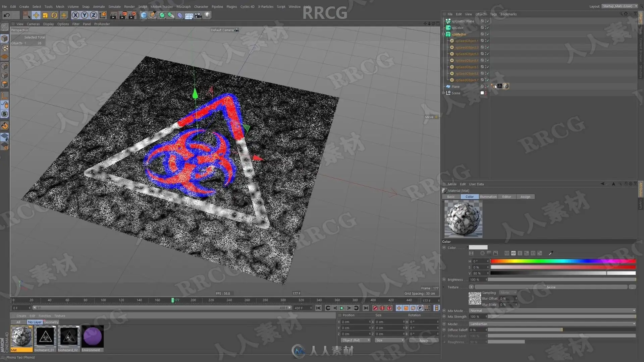This screenshot has height=362, width=644.
Task: Select the Move tool in the toolbar
Action: tap(36, 15)
